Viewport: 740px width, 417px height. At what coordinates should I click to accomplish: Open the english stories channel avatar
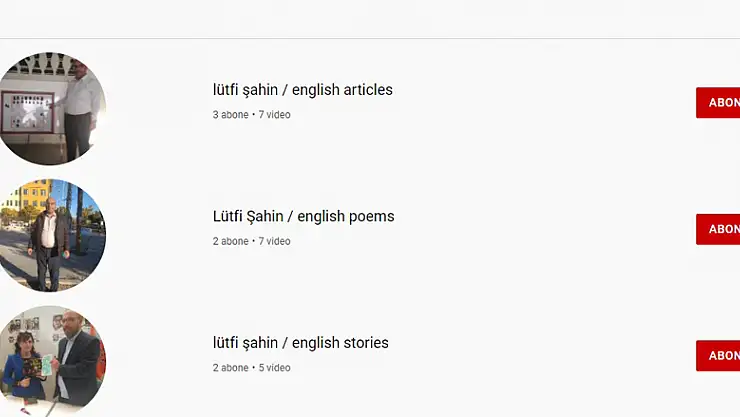(x=50, y=360)
